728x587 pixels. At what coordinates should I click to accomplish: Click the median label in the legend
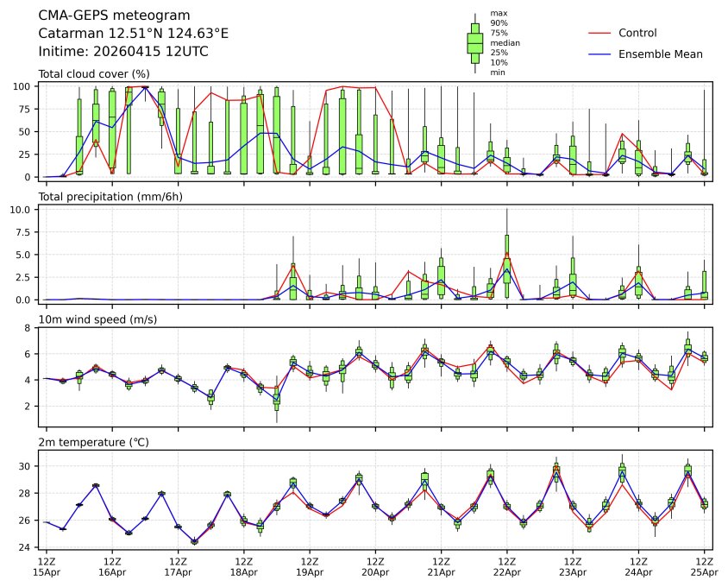tap(505, 43)
